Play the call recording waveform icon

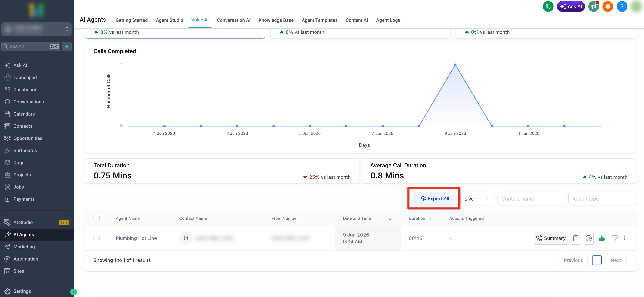[x=588, y=238]
